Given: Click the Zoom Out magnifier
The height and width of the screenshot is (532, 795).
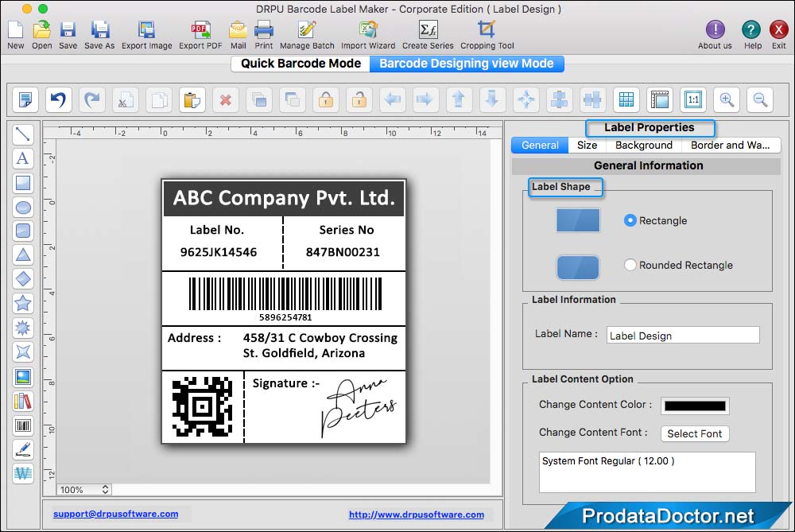Looking at the screenshot, I should [760, 99].
